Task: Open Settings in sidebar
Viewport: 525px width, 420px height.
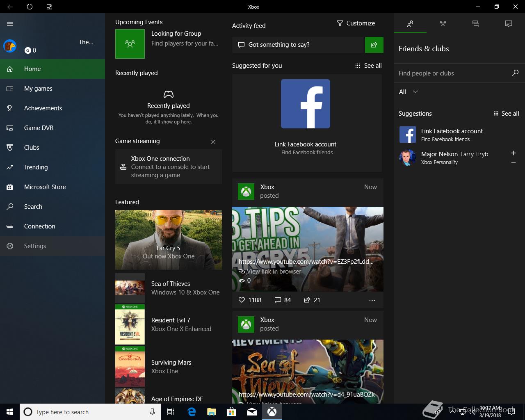Action: coord(52,246)
